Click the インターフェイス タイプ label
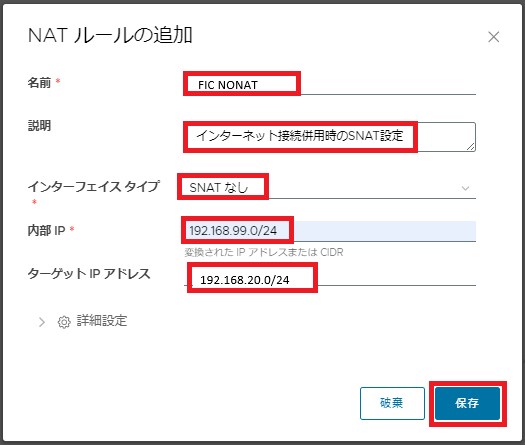525x445 pixels. (x=94, y=187)
